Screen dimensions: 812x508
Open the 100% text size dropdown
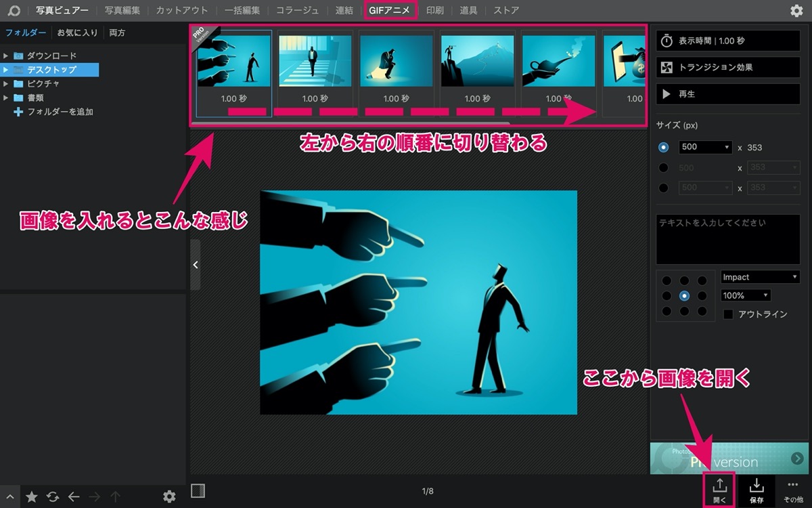(746, 295)
